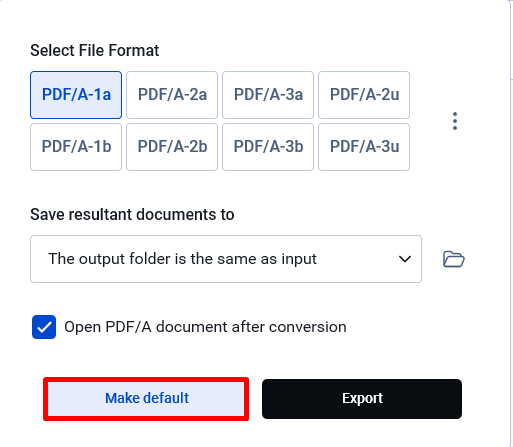The width and height of the screenshot is (513, 447).
Task: Switch format to PDF/A-1b
Action: 76,147
